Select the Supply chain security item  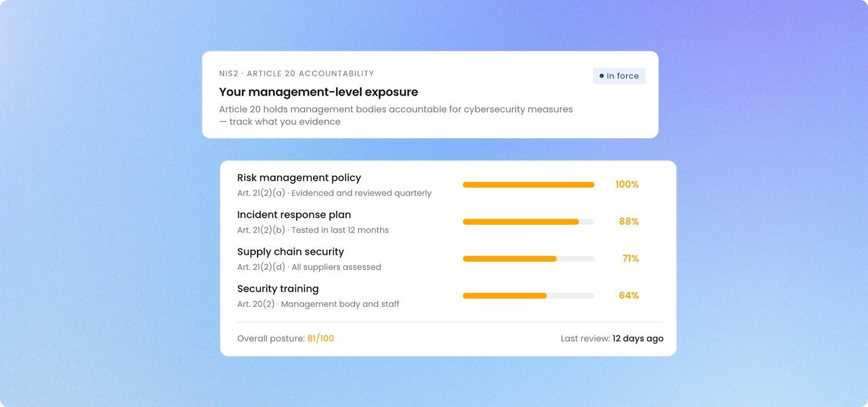click(x=290, y=252)
